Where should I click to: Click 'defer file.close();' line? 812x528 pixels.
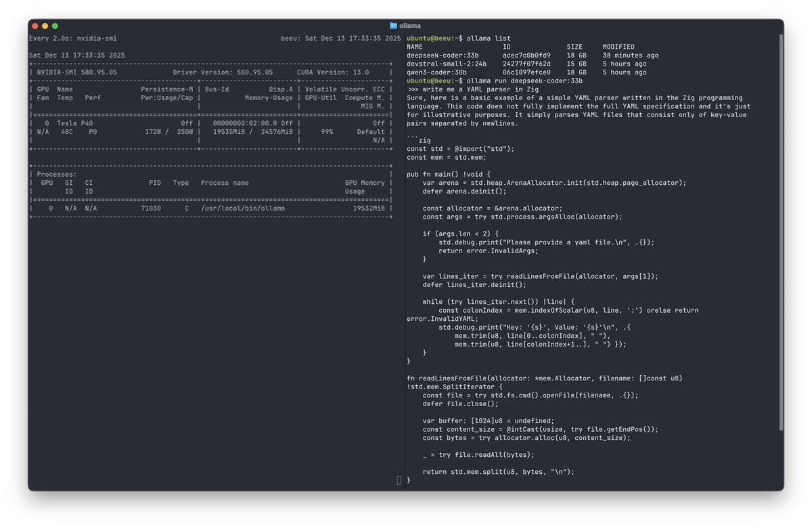tap(461, 403)
